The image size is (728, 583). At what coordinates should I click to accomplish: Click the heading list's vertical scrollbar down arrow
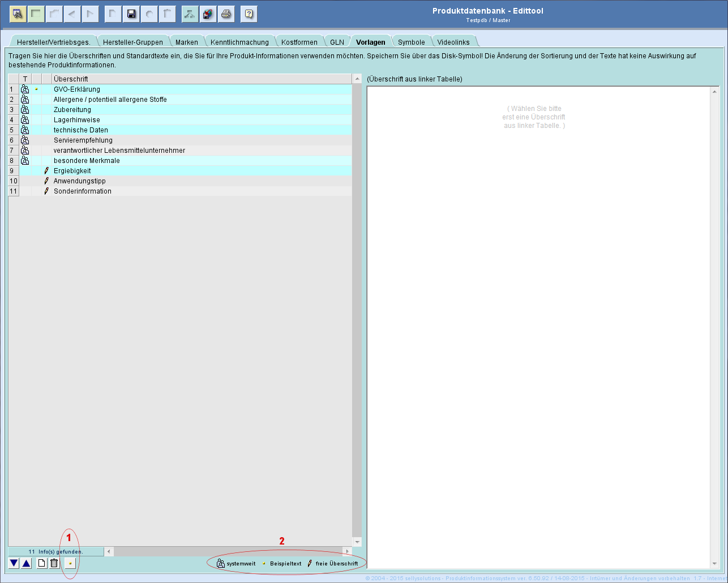(x=357, y=542)
